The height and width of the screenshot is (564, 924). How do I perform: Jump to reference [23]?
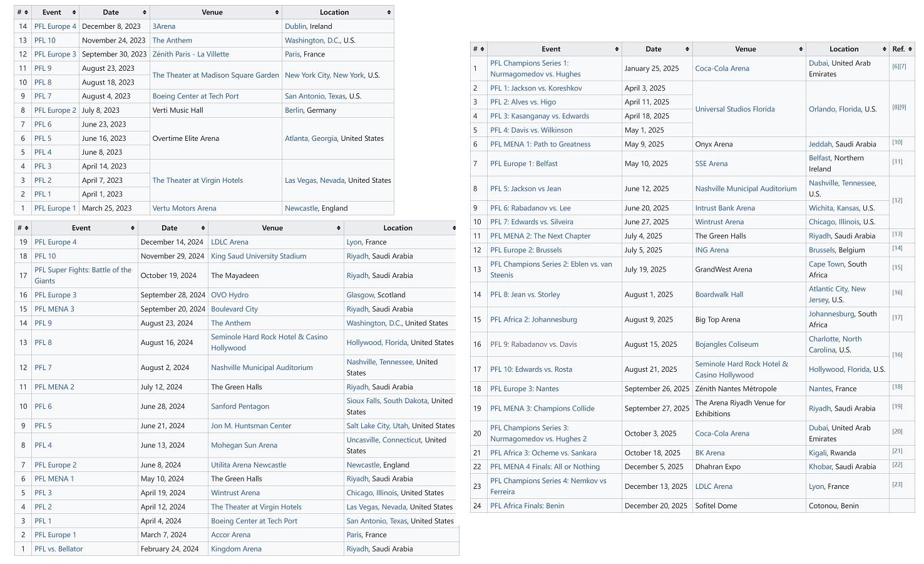coord(897,484)
